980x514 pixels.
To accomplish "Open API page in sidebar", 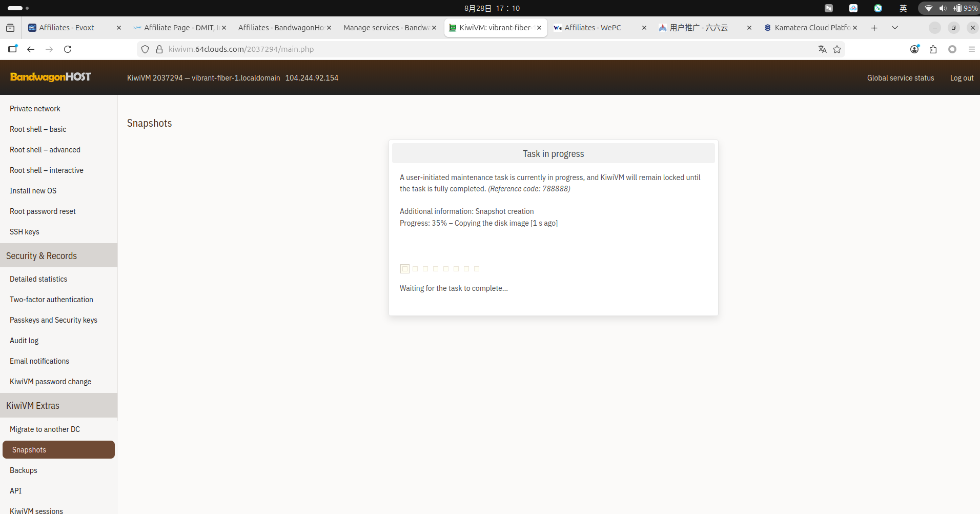I will [16, 491].
